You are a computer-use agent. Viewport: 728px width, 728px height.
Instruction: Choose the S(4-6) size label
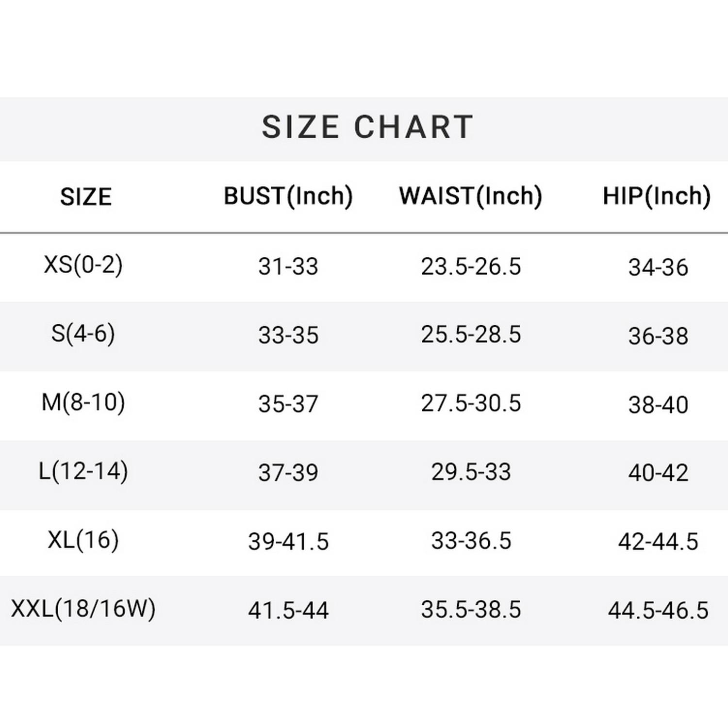click(x=83, y=334)
